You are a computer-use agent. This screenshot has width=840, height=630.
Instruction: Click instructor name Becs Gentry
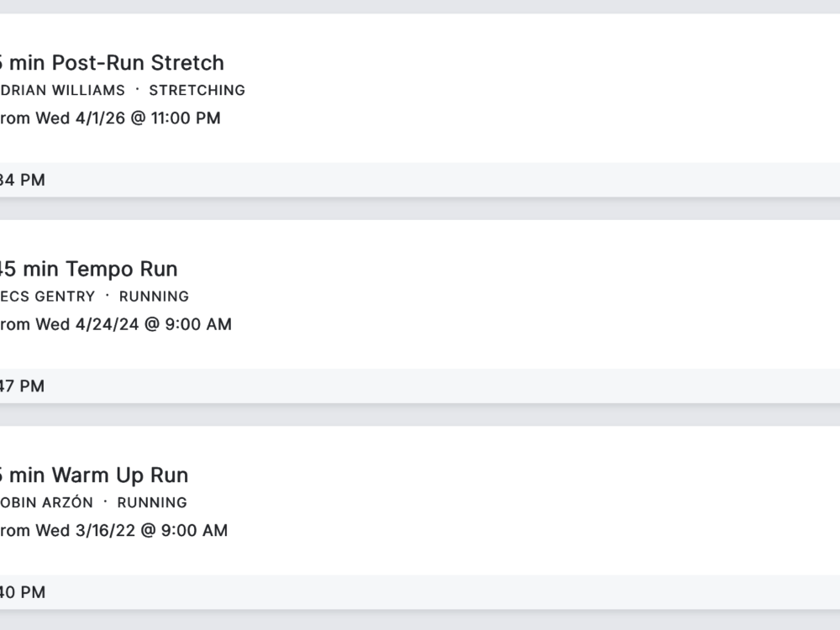[x=48, y=297]
